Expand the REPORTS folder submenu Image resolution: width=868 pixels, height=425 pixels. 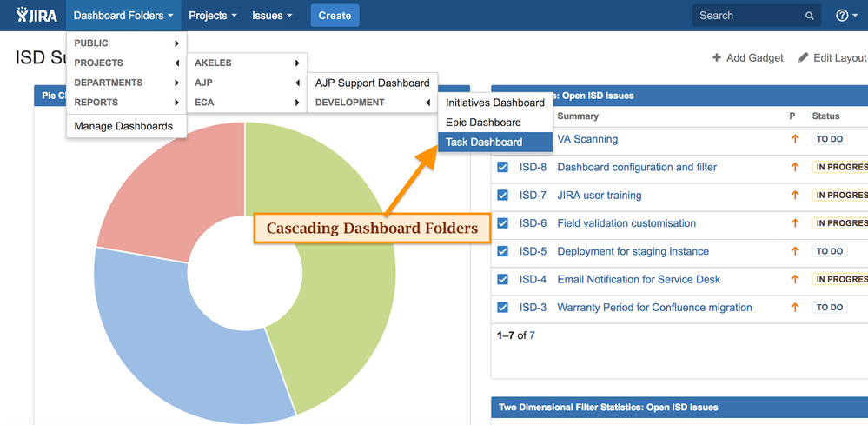click(x=127, y=103)
